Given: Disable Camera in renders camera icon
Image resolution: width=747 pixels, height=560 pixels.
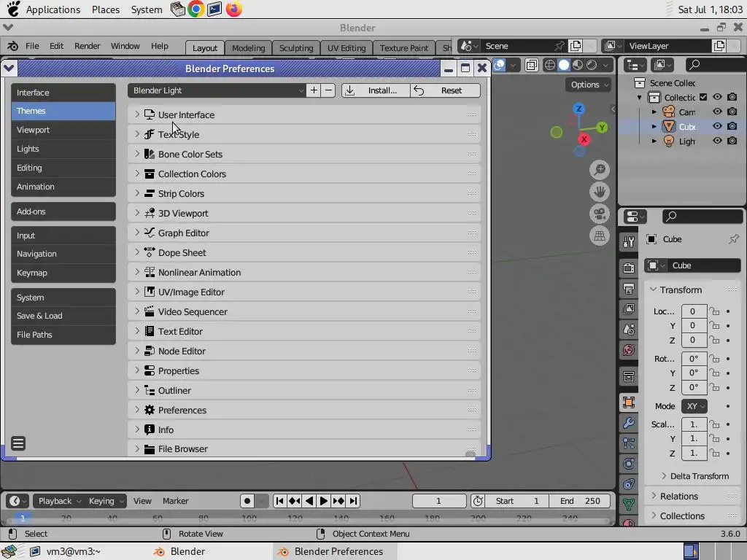Looking at the screenshot, I should click(x=732, y=112).
